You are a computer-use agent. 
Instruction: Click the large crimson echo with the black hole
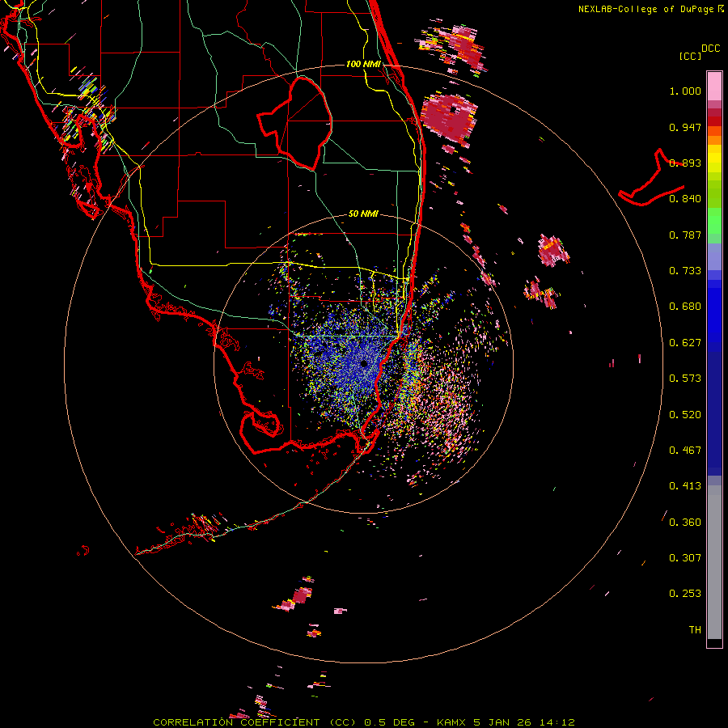pyautogui.click(x=449, y=117)
